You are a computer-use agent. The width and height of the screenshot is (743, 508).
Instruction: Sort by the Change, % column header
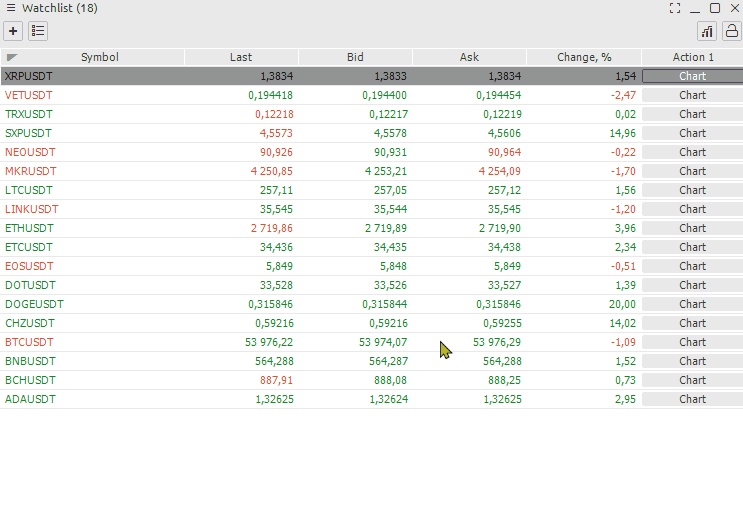click(584, 57)
